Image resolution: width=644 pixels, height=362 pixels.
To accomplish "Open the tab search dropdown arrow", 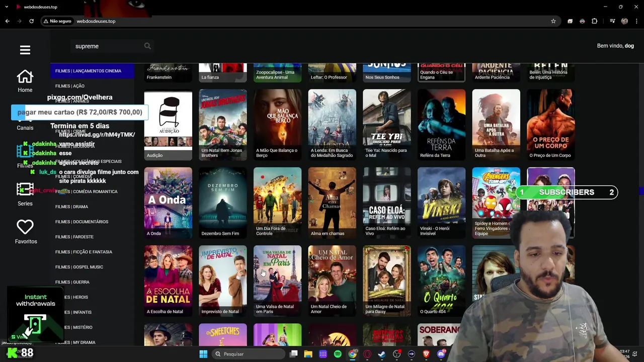I will click(x=7, y=7).
